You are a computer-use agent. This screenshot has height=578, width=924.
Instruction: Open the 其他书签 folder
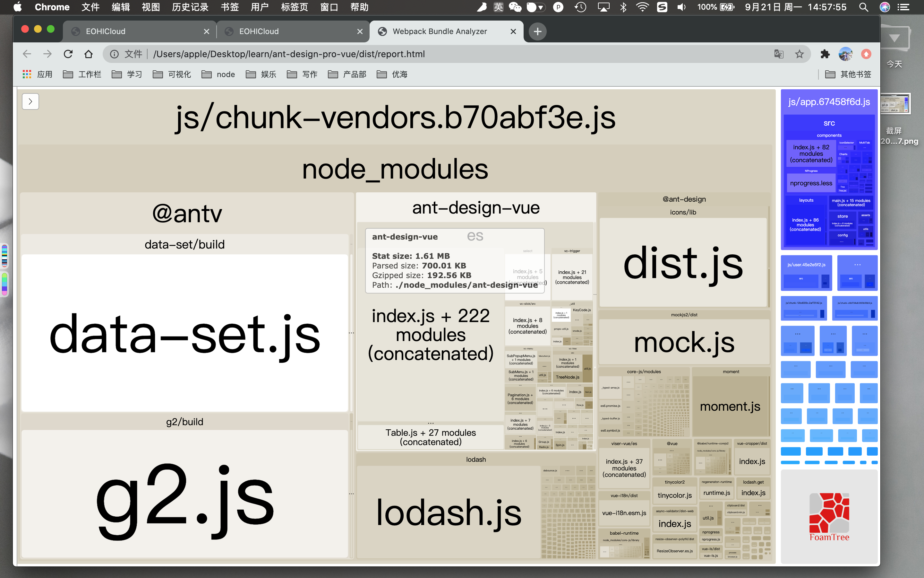(848, 74)
